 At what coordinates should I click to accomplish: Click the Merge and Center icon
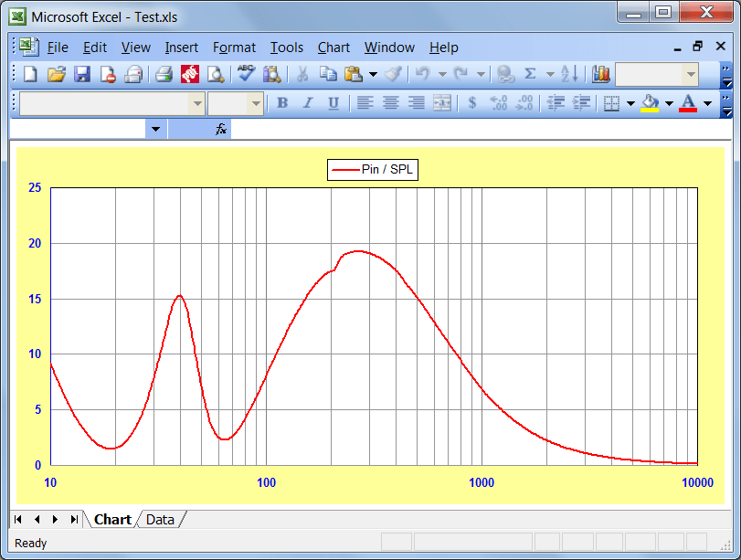click(x=442, y=102)
